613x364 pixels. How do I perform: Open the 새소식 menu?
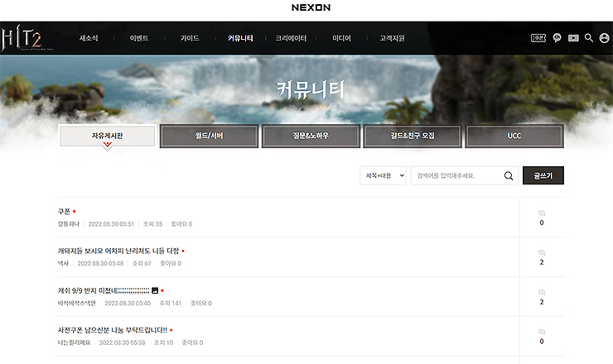[89, 38]
